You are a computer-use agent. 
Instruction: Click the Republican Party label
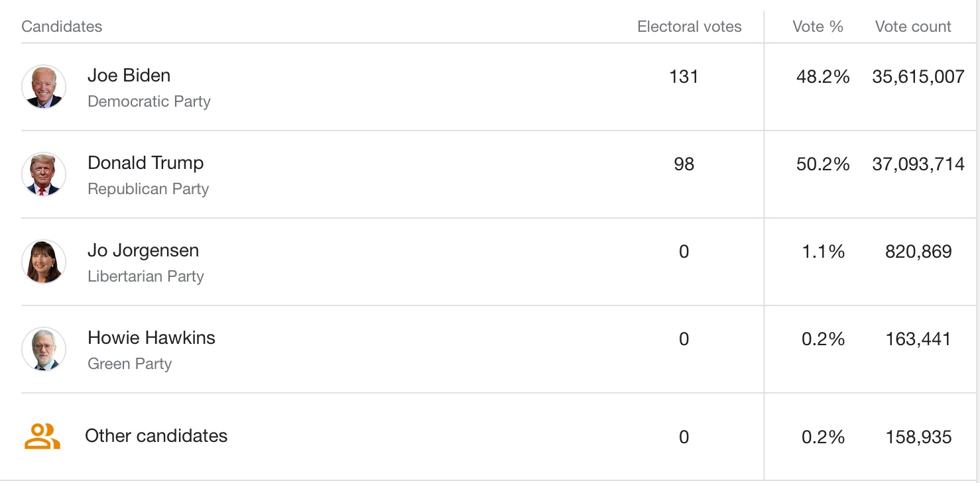click(x=148, y=189)
